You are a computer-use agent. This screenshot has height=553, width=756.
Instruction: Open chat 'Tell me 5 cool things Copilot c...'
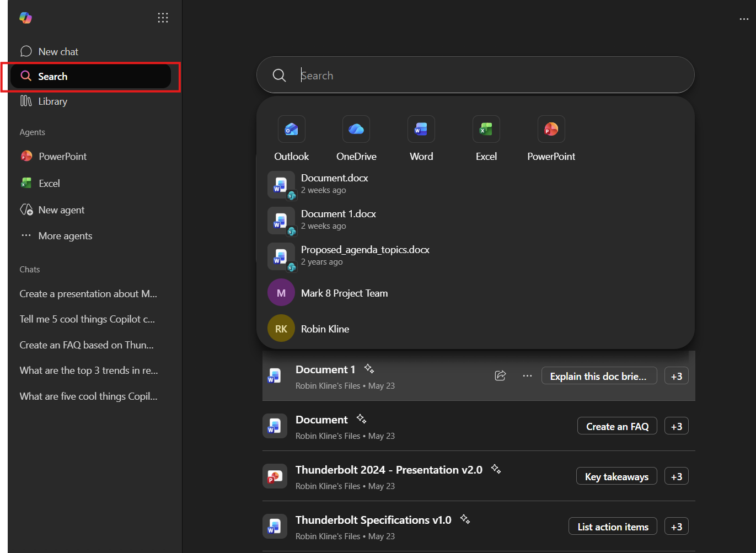pyautogui.click(x=87, y=319)
